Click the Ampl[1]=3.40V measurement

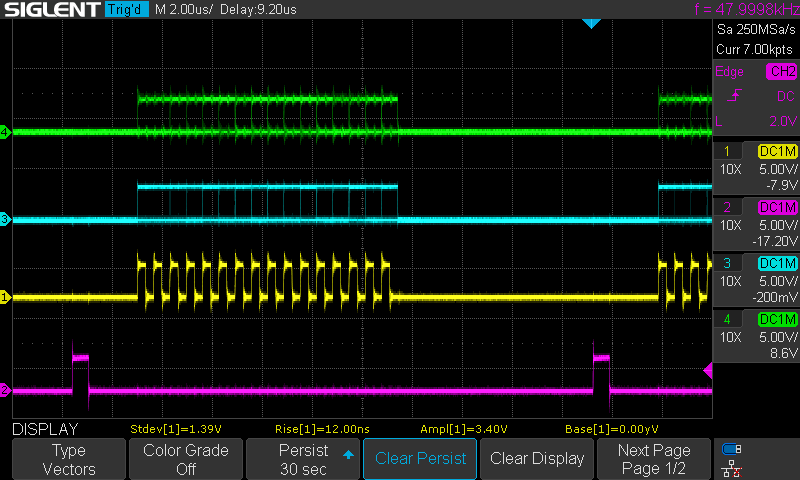[x=463, y=429]
